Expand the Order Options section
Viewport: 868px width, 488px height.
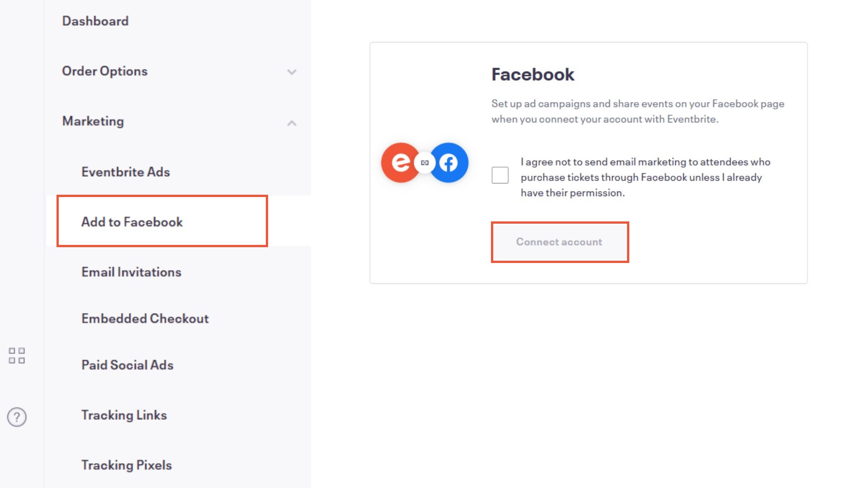pyautogui.click(x=292, y=72)
